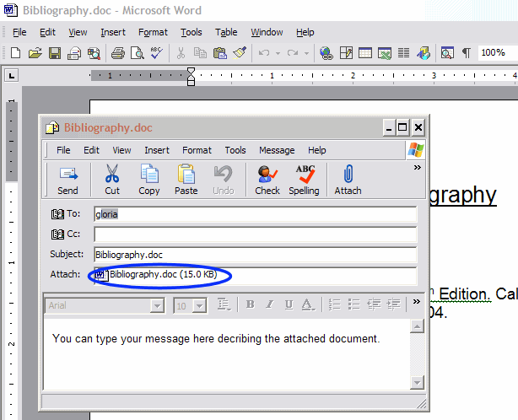518x420 pixels.
Task: Click the Document Map icon
Action: click(447, 53)
